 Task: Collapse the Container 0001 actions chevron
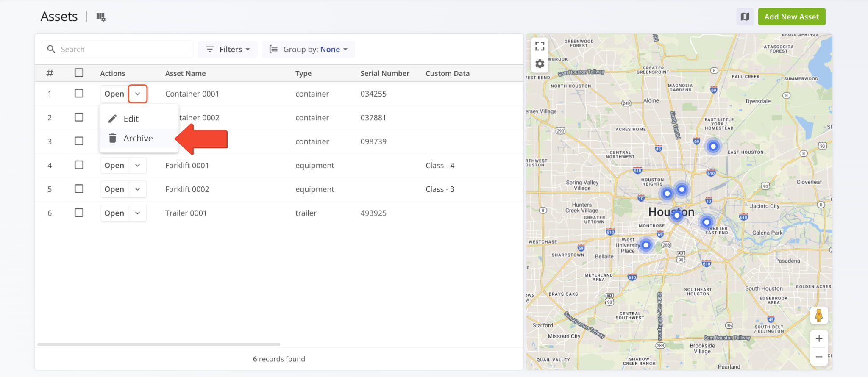click(x=138, y=94)
